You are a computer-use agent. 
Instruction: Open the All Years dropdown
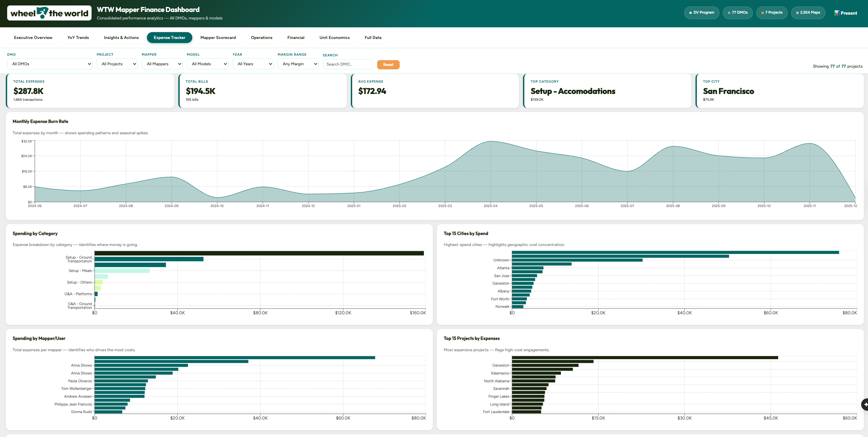pyautogui.click(x=253, y=64)
